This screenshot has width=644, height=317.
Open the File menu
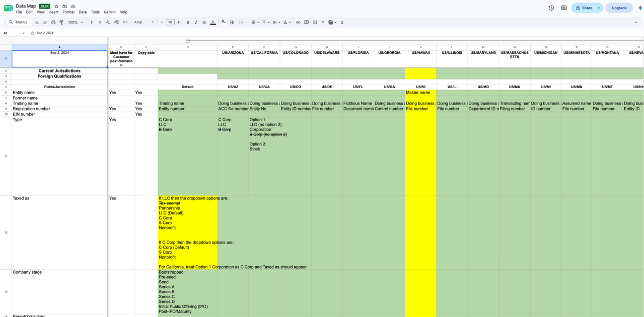[19, 12]
